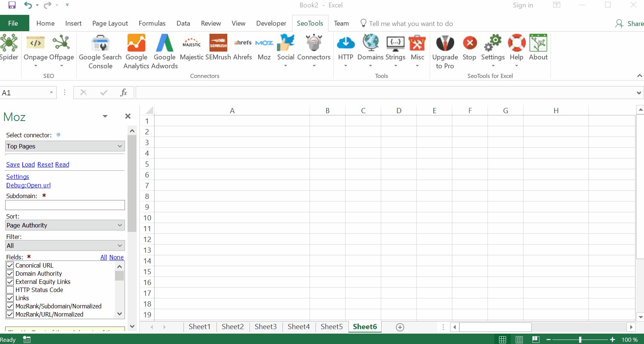Screen dimensions: 644x344
Task: Open the SEMrush connector
Action: click(218, 47)
